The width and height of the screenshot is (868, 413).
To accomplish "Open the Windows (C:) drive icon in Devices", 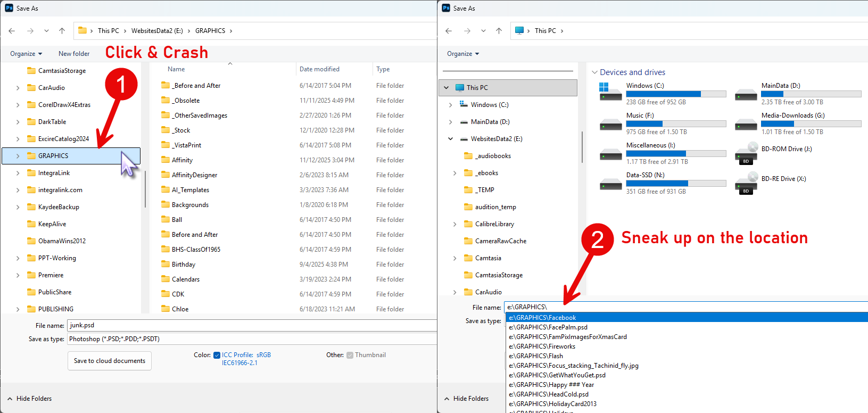I will pos(610,93).
